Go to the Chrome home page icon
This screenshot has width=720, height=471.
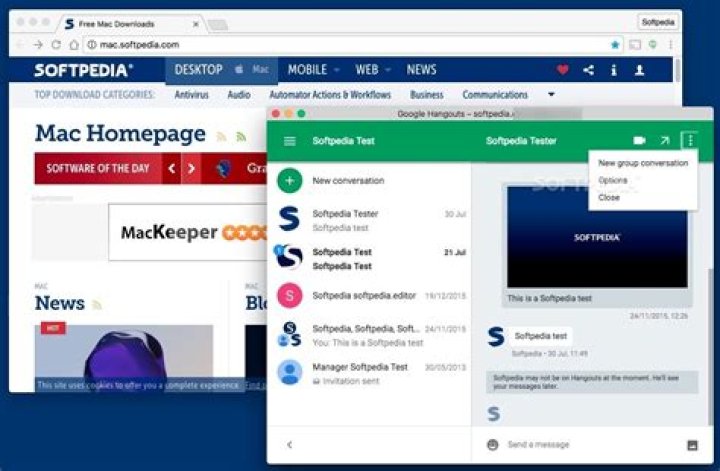pos(74,45)
